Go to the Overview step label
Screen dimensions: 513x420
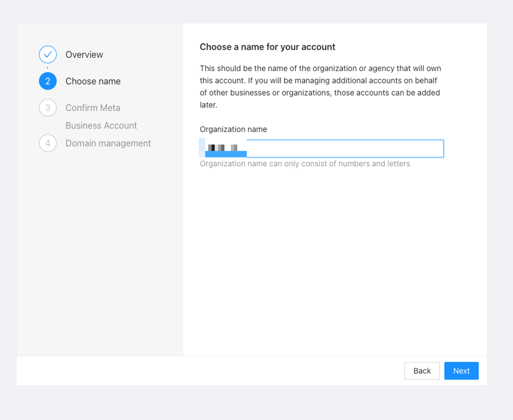(84, 55)
